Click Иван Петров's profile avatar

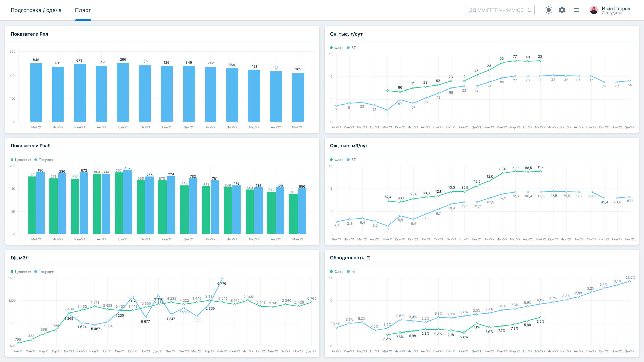point(594,10)
